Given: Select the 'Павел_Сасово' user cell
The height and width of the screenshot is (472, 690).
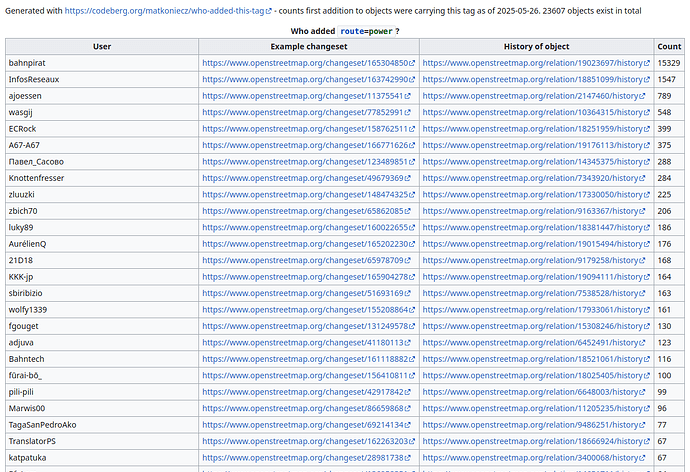Looking at the screenshot, I should (102, 162).
